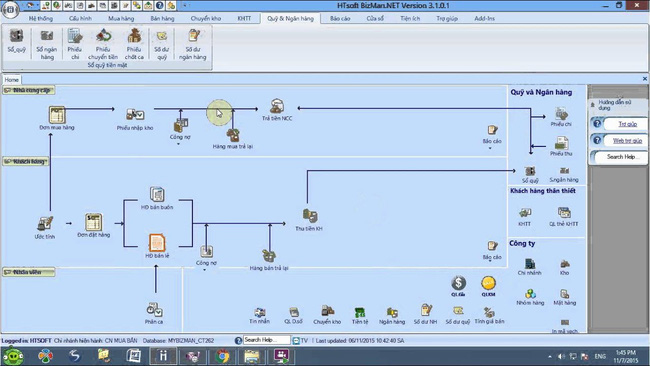
Task: Click the Tính giá bán icon
Action: click(489, 315)
